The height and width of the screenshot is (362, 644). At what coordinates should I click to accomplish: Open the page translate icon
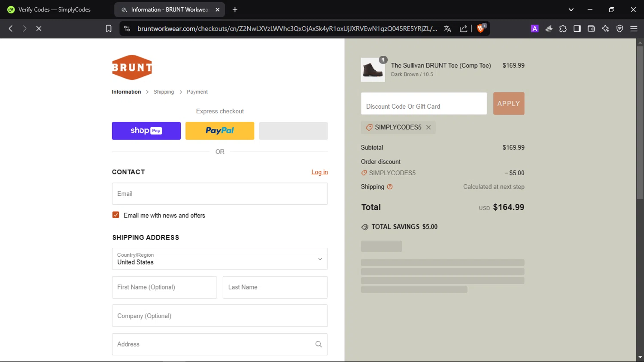point(447,28)
